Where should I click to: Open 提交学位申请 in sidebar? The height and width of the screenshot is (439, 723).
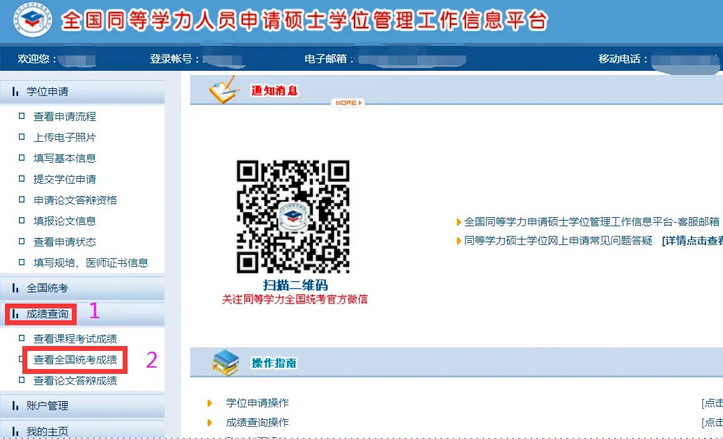pos(65,179)
